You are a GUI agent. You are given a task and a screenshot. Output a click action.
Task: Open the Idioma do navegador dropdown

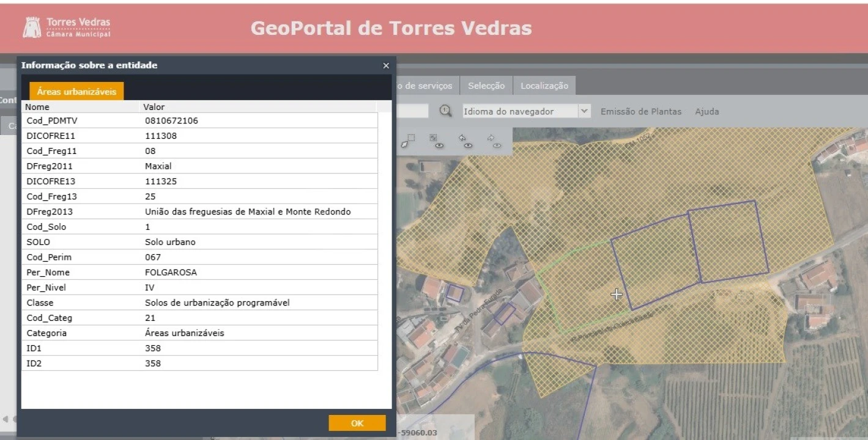[x=519, y=111]
